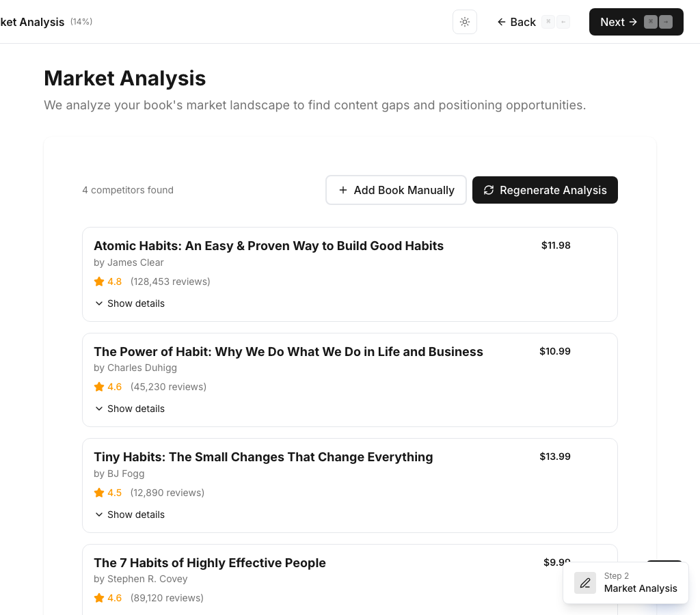This screenshot has width=700, height=615.
Task: Click the star icon beside Atomic Habits rating
Action: pos(98,281)
